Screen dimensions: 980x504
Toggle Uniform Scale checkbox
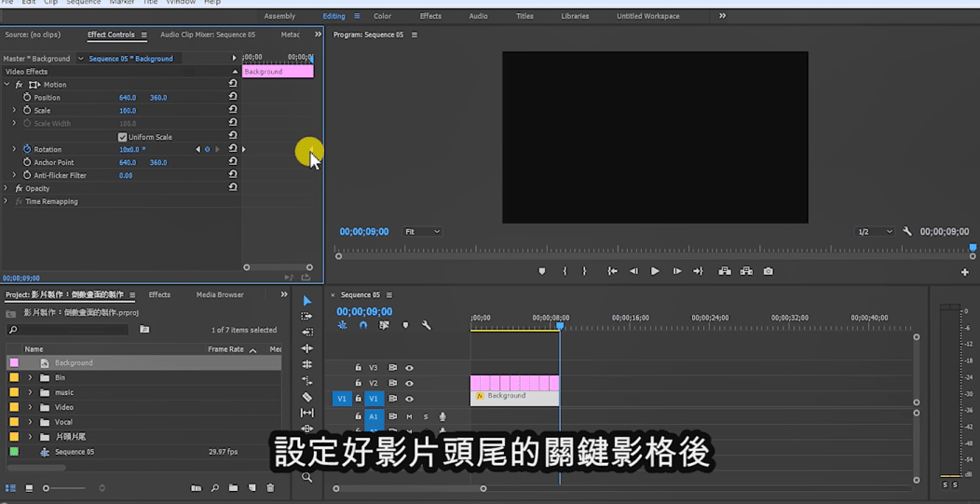pyautogui.click(x=123, y=137)
